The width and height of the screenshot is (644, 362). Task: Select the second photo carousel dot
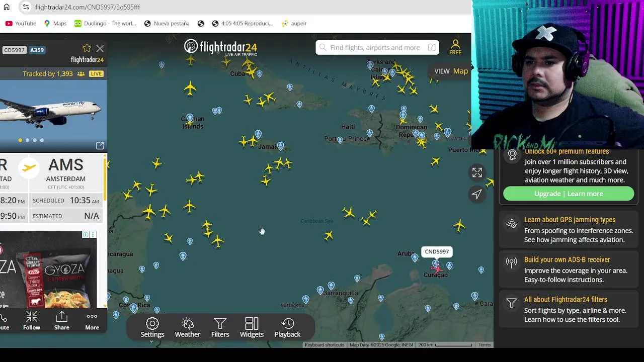[27, 140]
